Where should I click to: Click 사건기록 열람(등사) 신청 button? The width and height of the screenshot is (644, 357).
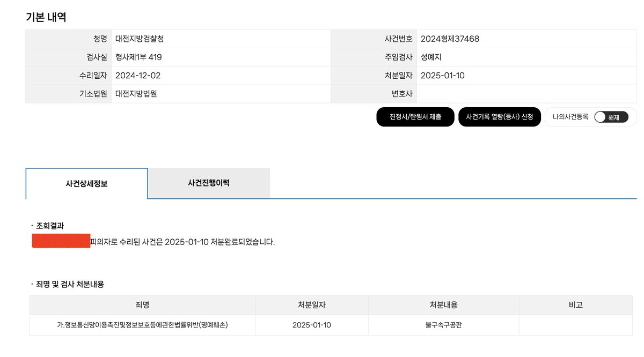point(500,117)
